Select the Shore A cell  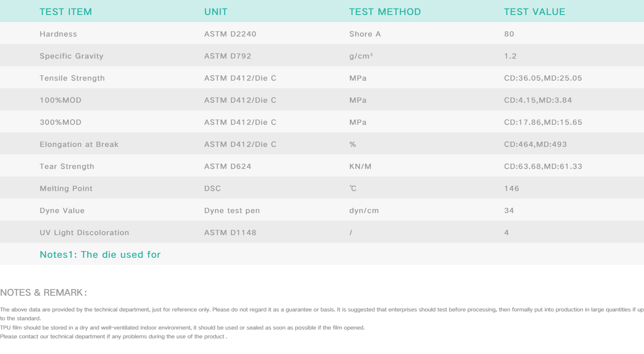click(365, 34)
